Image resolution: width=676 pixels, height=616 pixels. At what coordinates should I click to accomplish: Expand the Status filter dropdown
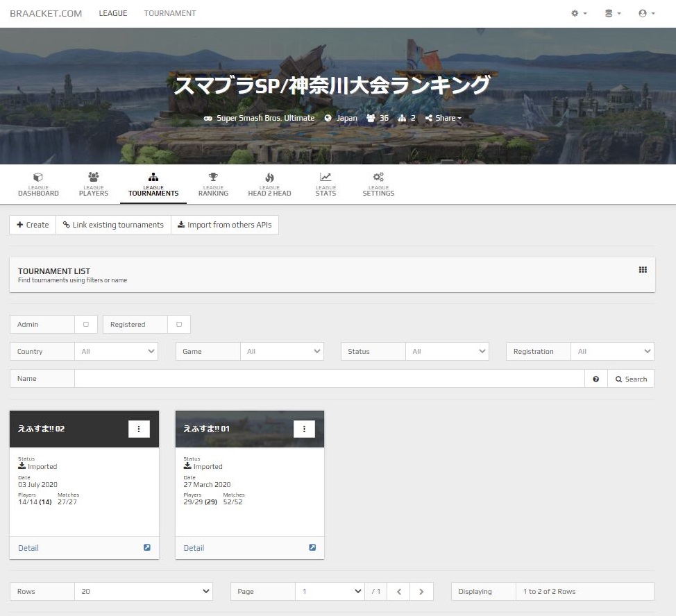click(447, 352)
